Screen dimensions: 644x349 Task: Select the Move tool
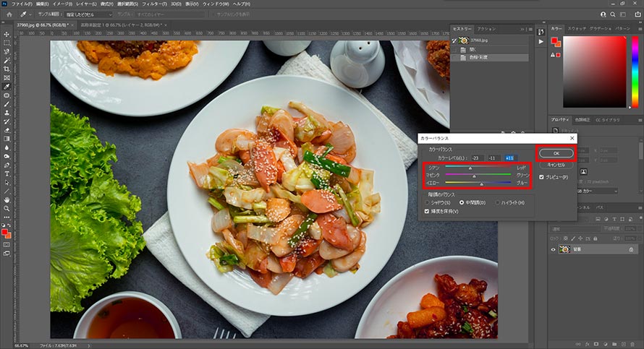tap(7, 35)
